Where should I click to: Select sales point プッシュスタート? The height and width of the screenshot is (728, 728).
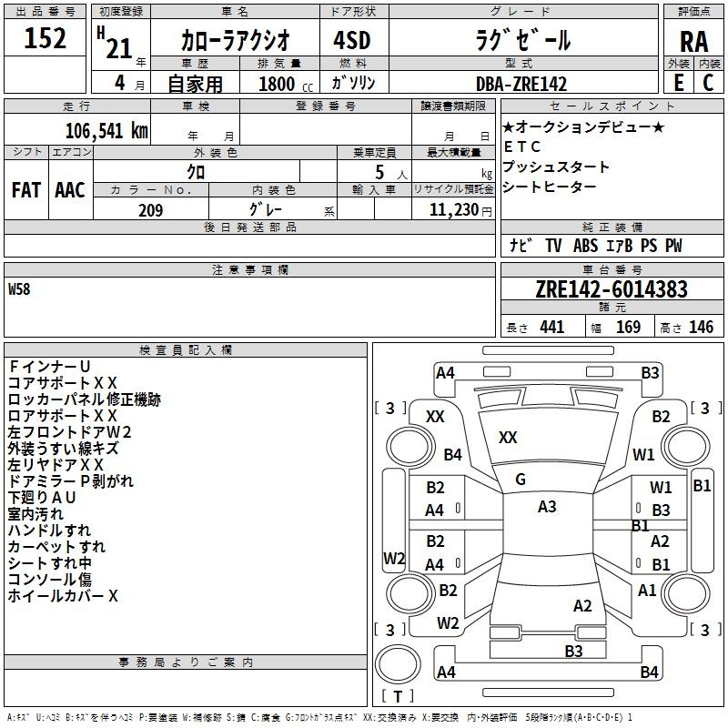556,167
